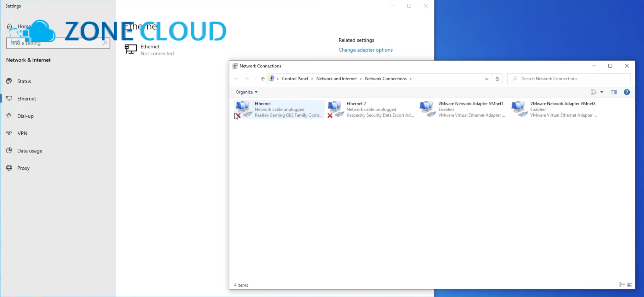
Task: Open Data usage page in Settings
Action: coord(58,151)
